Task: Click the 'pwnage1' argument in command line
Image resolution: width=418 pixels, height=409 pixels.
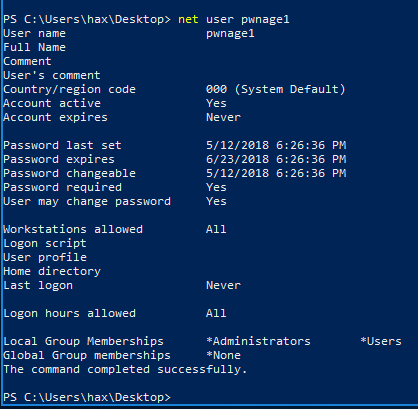Action: point(265,20)
